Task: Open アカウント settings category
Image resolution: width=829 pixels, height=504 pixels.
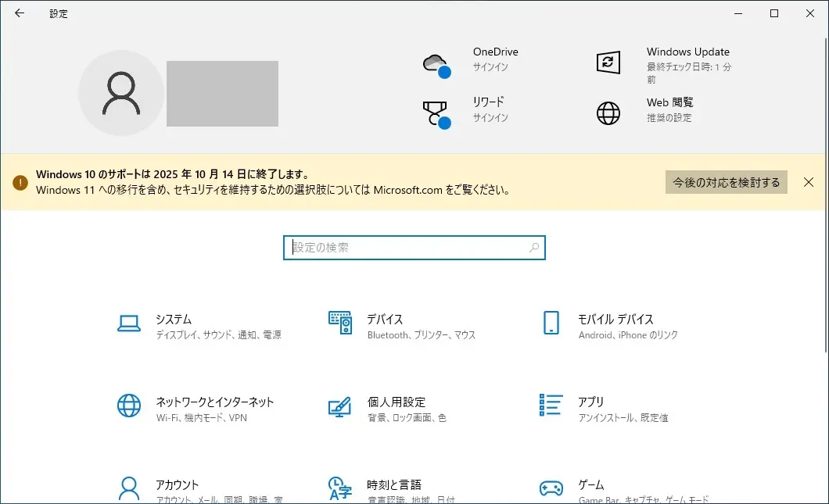Action: click(200, 489)
